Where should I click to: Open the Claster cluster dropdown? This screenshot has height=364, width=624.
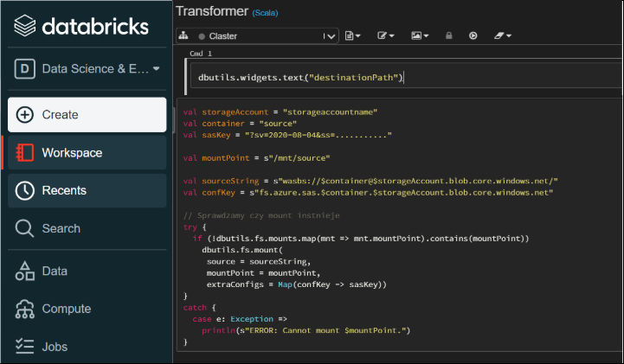(x=257, y=35)
